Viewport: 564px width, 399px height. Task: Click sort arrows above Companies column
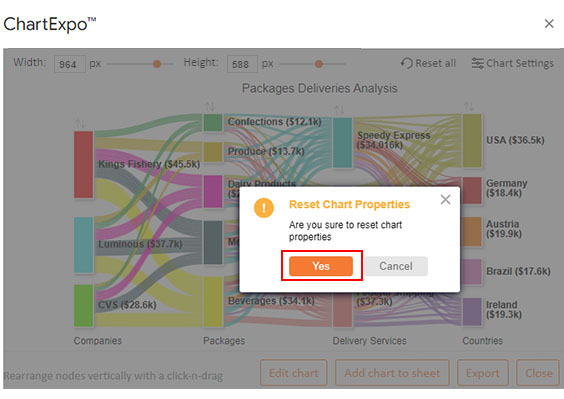pos(80,124)
